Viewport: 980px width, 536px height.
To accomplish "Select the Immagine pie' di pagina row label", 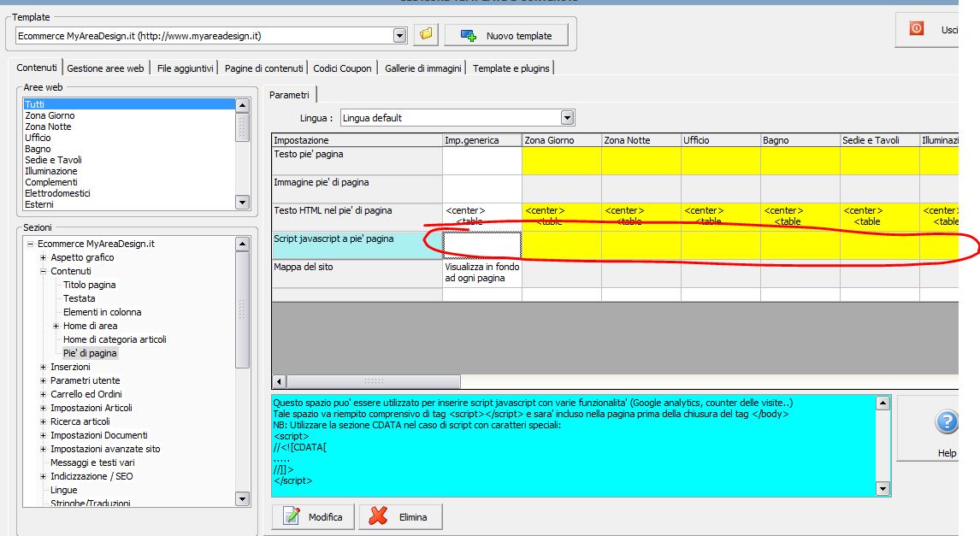I will coord(357,189).
